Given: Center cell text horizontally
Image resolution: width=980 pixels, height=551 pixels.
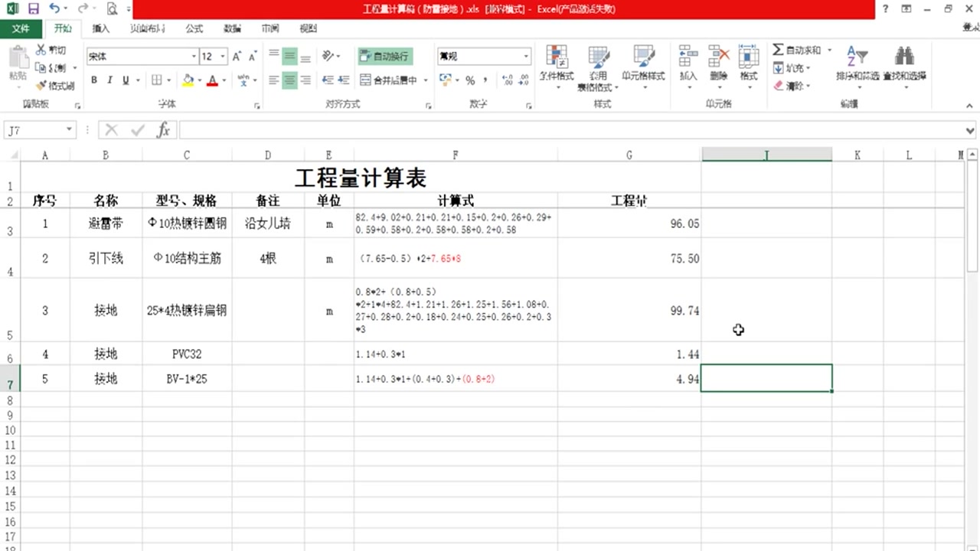Looking at the screenshot, I should (x=289, y=80).
